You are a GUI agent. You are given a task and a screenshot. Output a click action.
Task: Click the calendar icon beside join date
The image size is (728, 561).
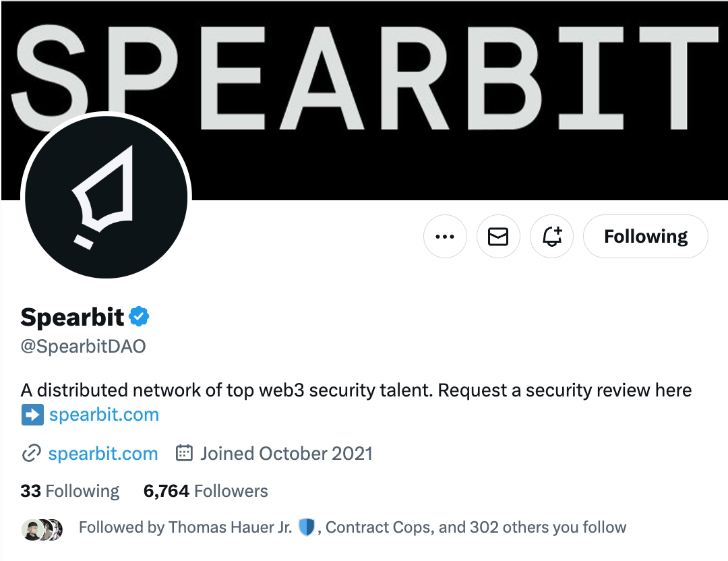tap(183, 453)
